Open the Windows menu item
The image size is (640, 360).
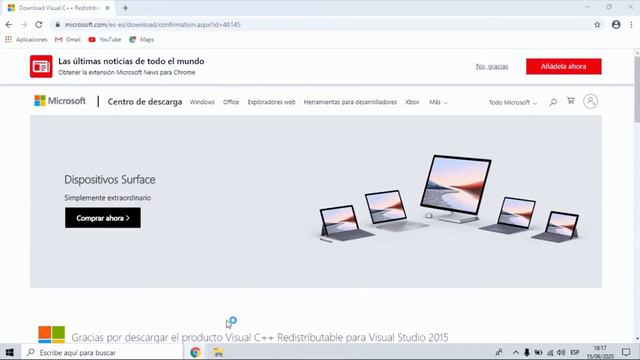click(x=202, y=102)
